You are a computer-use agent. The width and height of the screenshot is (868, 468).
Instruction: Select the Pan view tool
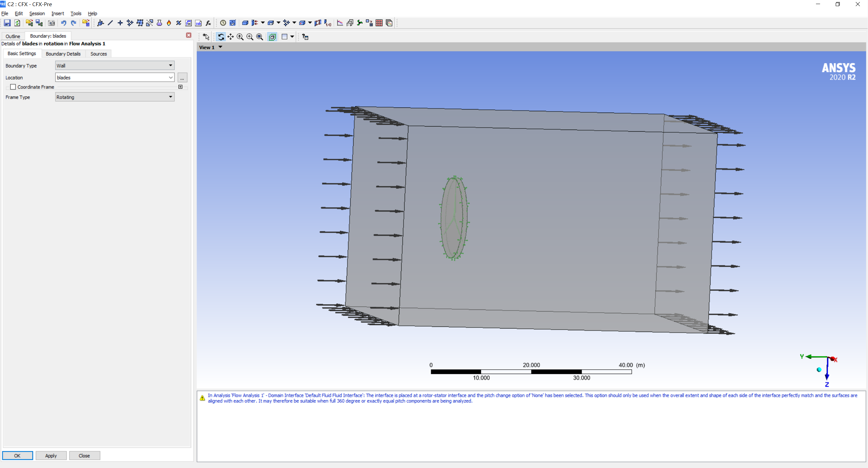[x=231, y=37]
